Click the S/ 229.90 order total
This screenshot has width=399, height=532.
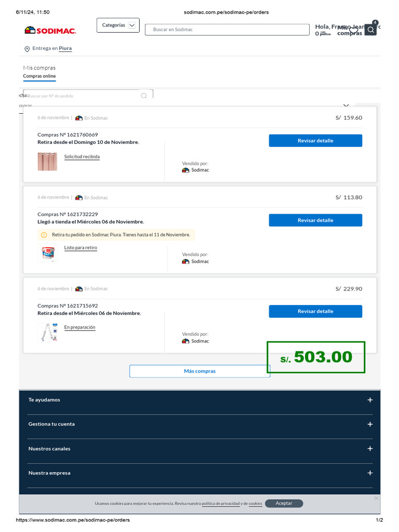point(349,289)
